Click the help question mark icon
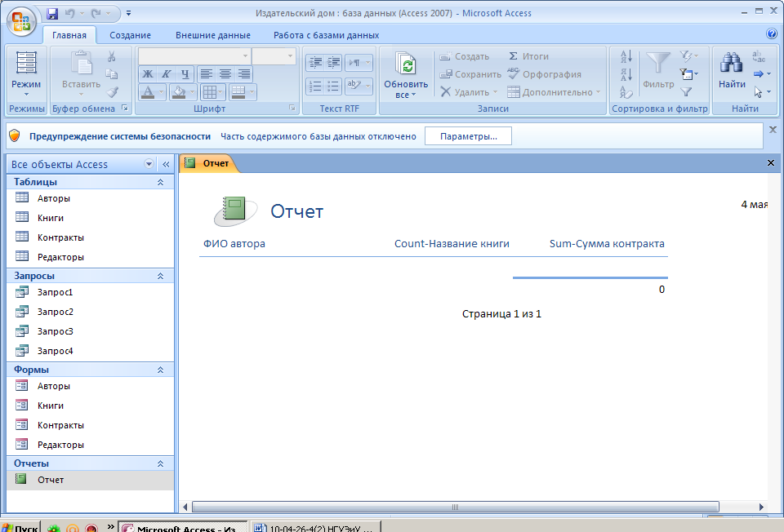The image size is (784, 532). (x=772, y=33)
